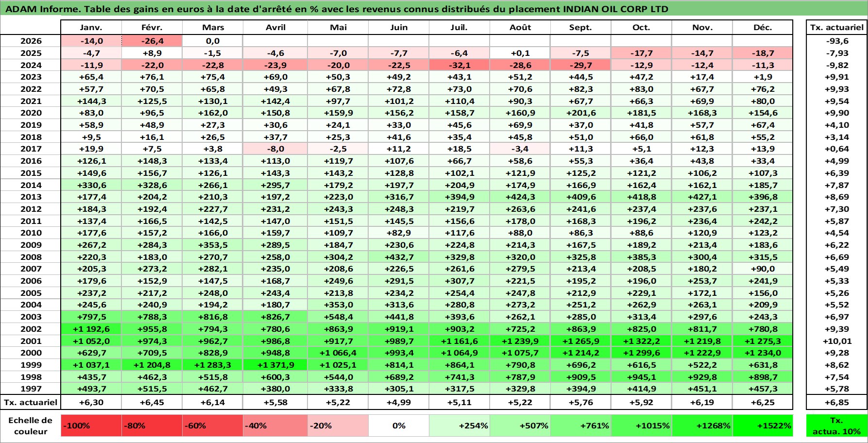Viewport: 868px width, 443px height.
Task: Click the 'Echelle de couleur' legend label
Action: pyautogui.click(x=31, y=426)
